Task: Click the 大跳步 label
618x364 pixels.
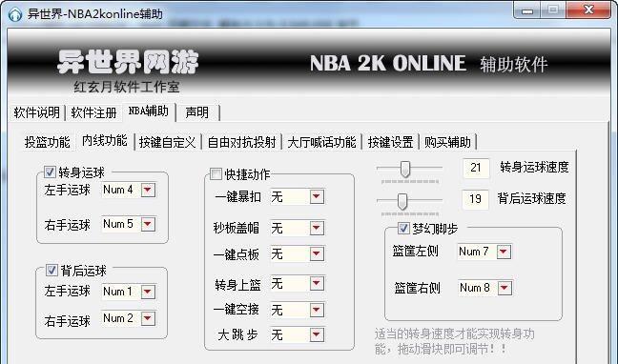Action: pyautogui.click(x=237, y=334)
